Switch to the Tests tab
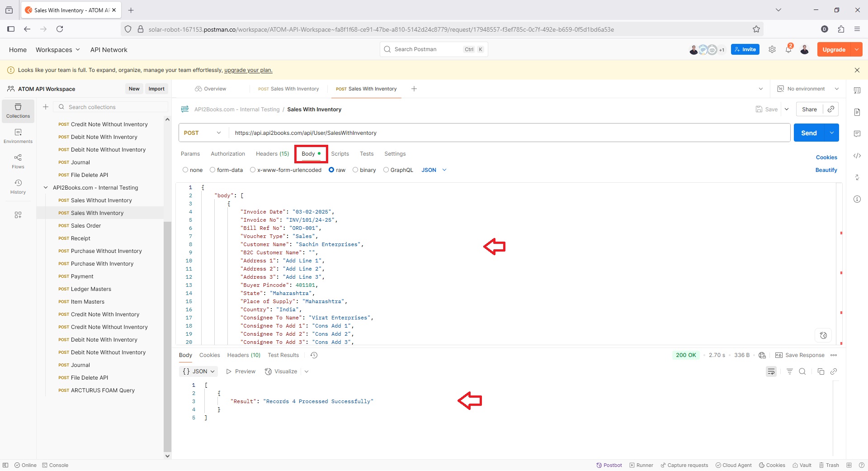This screenshot has width=868, height=471. pyautogui.click(x=367, y=154)
